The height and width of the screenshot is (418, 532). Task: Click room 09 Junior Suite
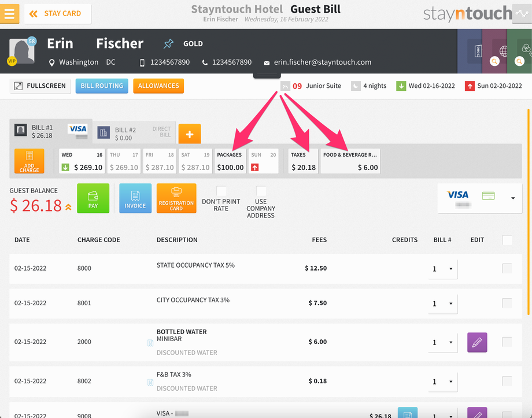coord(311,86)
